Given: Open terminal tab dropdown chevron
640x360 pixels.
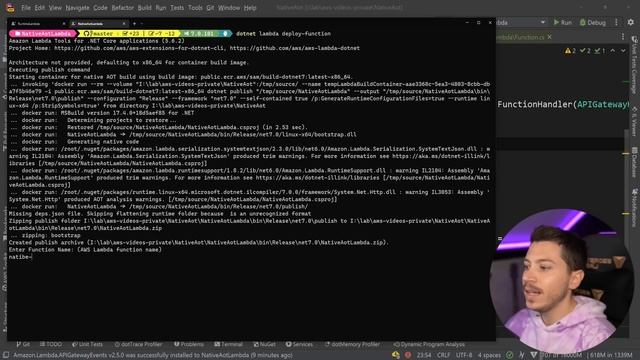Looking at the screenshot, I should point(142,24).
